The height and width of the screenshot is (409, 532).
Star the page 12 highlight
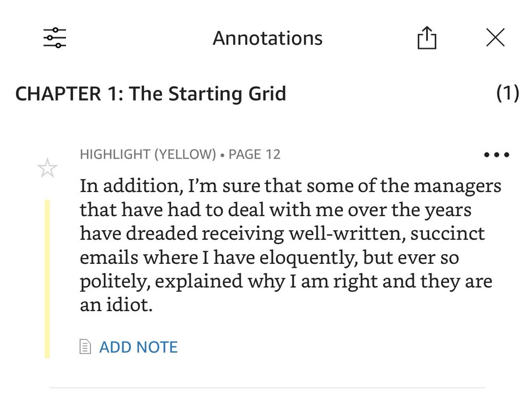47,168
